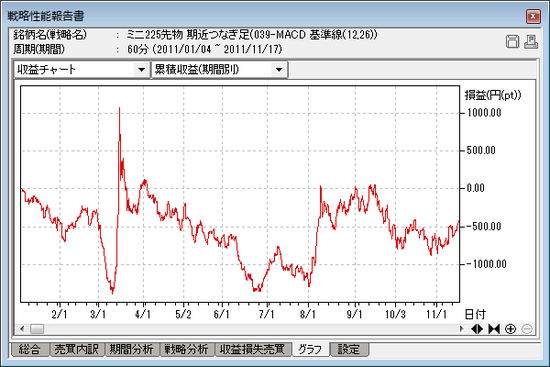Click the print report icon

point(531,41)
